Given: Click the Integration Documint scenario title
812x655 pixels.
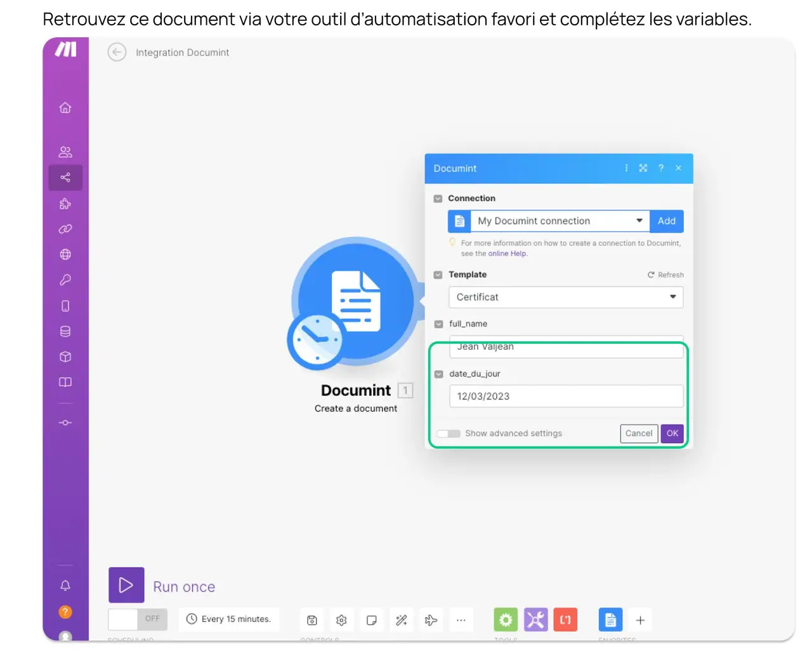Looking at the screenshot, I should (183, 53).
